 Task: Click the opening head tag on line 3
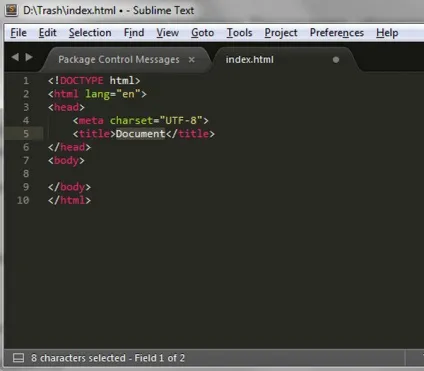(x=66, y=107)
